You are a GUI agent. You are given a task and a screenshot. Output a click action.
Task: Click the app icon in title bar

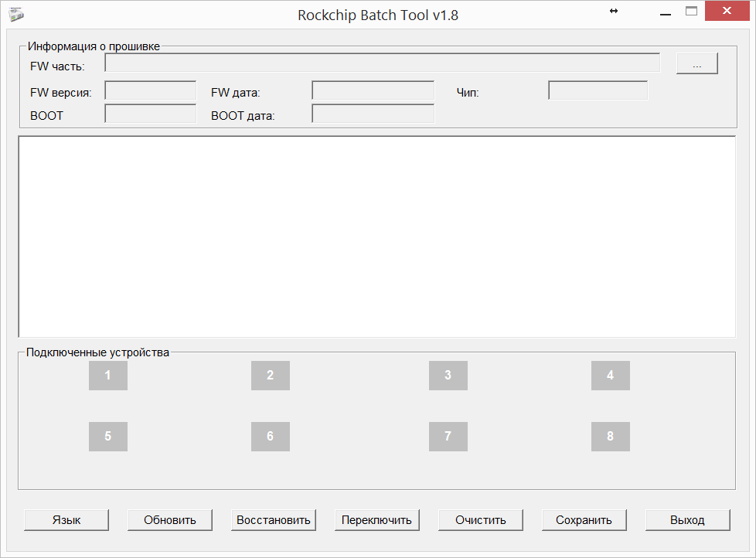click(16, 14)
